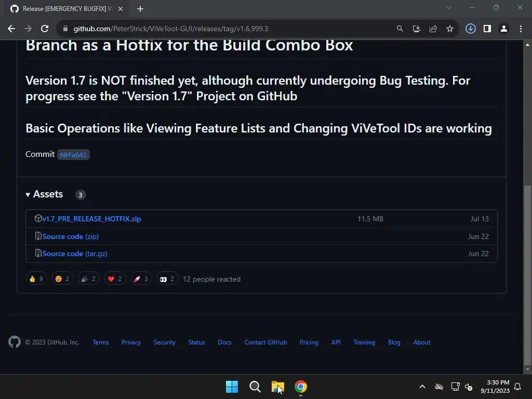Screen dimensions: 532x399
Task: Click the GitHub logo in the footer
Action: coord(15,342)
